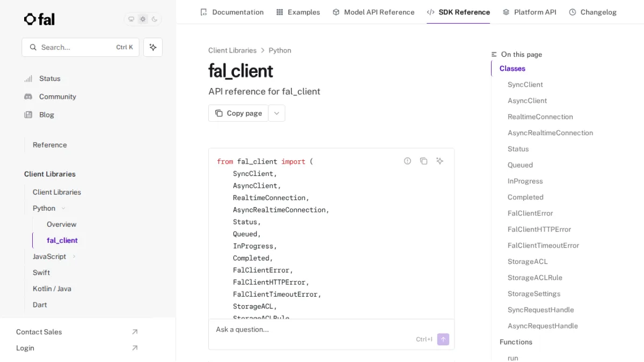Open the Kotlin / Java sidebar page
This screenshot has height=362, width=644.
click(52, 289)
